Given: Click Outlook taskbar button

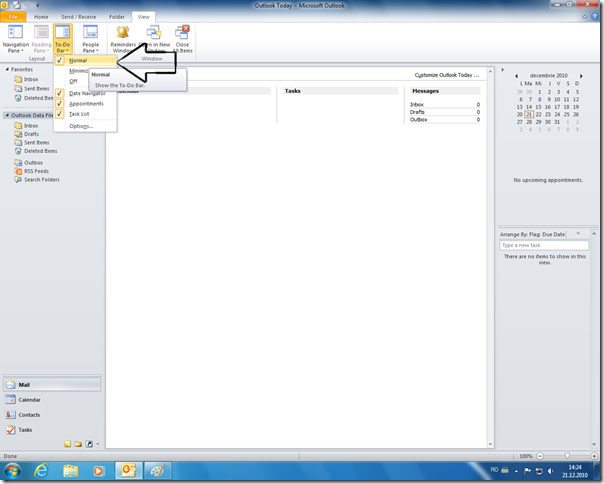Looking at the screenshot, I should (129, 471).
